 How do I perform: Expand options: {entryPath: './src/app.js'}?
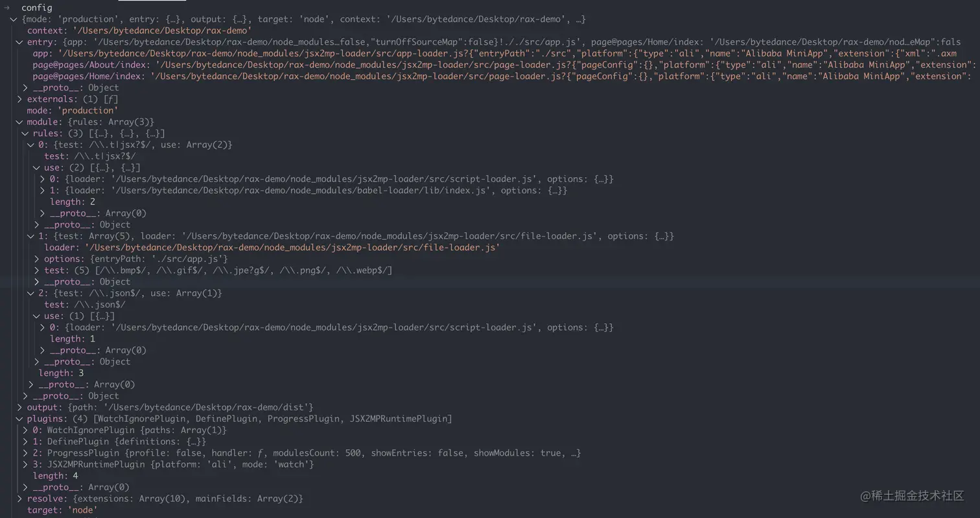pos(37,259)
